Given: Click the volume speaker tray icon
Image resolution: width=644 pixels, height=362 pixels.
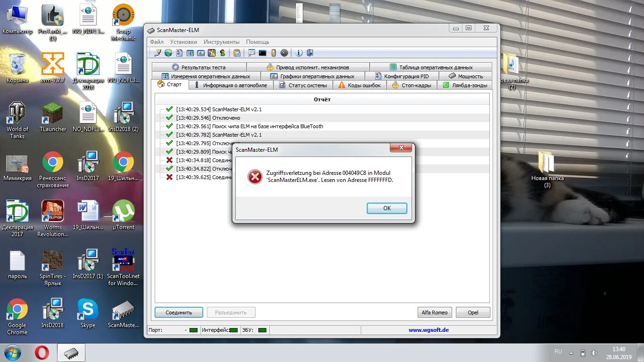Looking at the screenshot, I should [594, 353].
